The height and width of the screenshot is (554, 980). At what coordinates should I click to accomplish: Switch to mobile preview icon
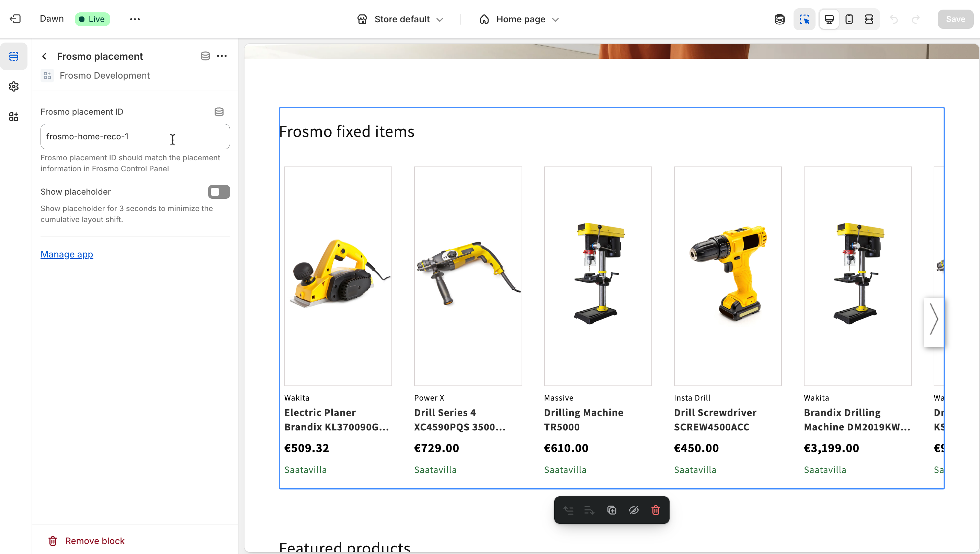pos(849,19)
